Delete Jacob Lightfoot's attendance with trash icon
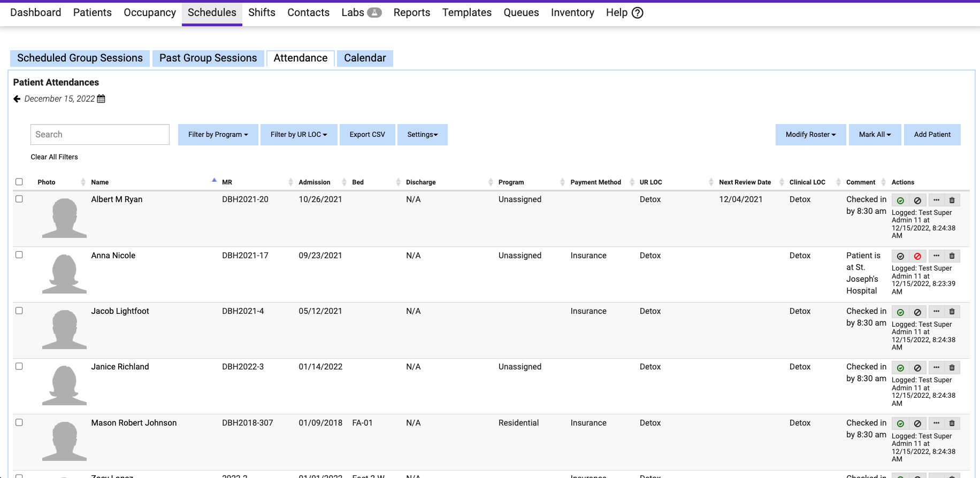This screenshot has height=478, width=980. click(952, 312)
